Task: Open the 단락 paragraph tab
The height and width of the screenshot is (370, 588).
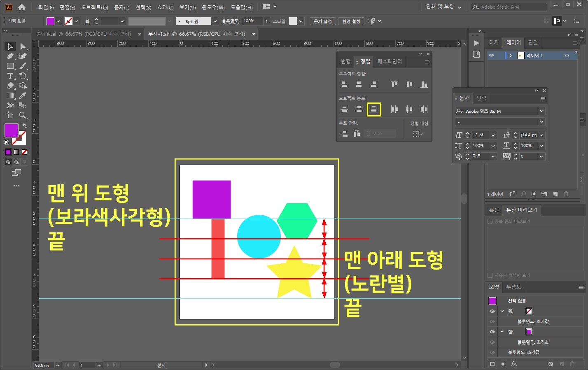Action: [481, 98]
